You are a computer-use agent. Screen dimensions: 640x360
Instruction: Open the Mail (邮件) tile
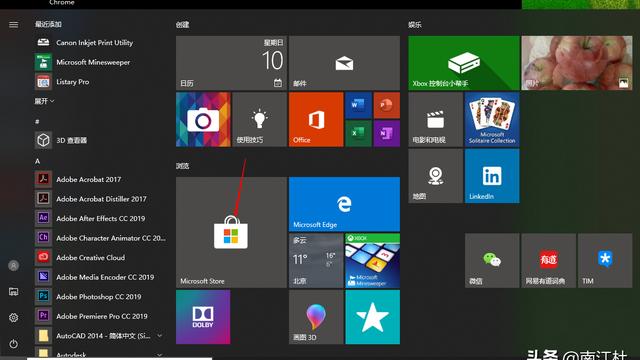[344, 63]
